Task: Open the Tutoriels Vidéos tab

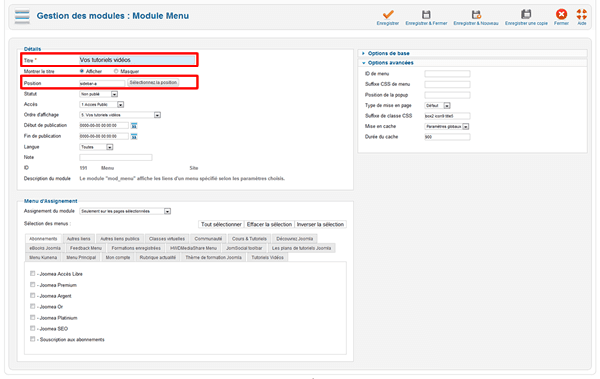Action: 267,257
